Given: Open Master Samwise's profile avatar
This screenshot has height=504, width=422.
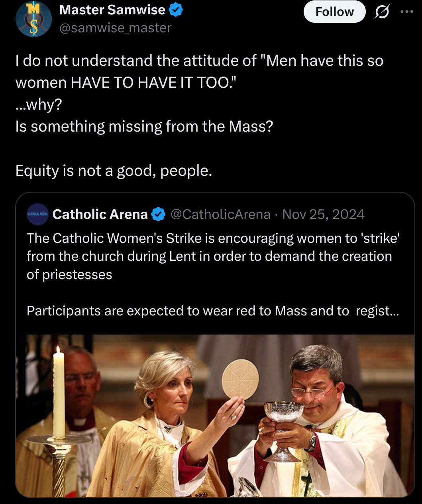Looking at the screenshot, I should 33,19.
